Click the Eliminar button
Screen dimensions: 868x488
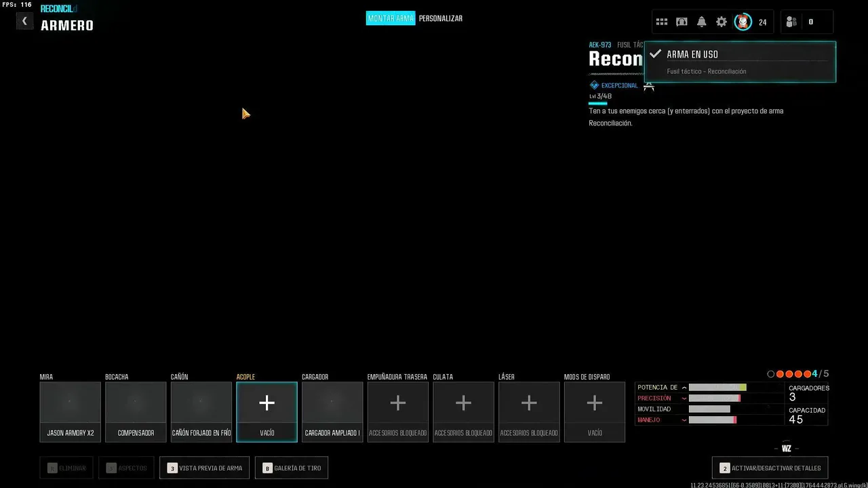(x=66, y=468)
